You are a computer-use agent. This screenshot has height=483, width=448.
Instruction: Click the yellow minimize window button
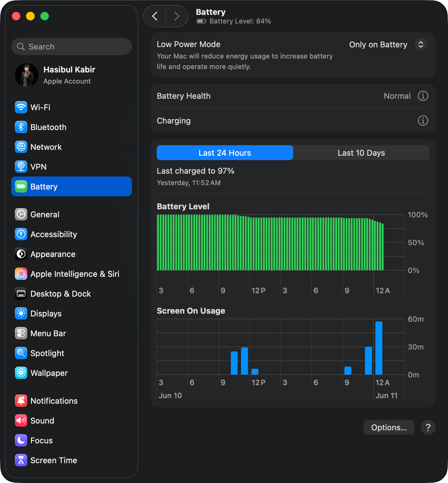[30, 16]
